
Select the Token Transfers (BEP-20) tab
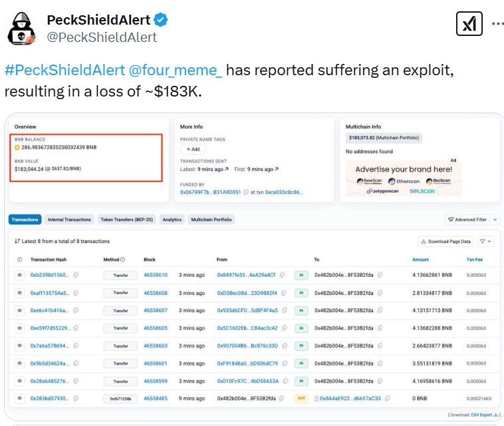(126, 220)
